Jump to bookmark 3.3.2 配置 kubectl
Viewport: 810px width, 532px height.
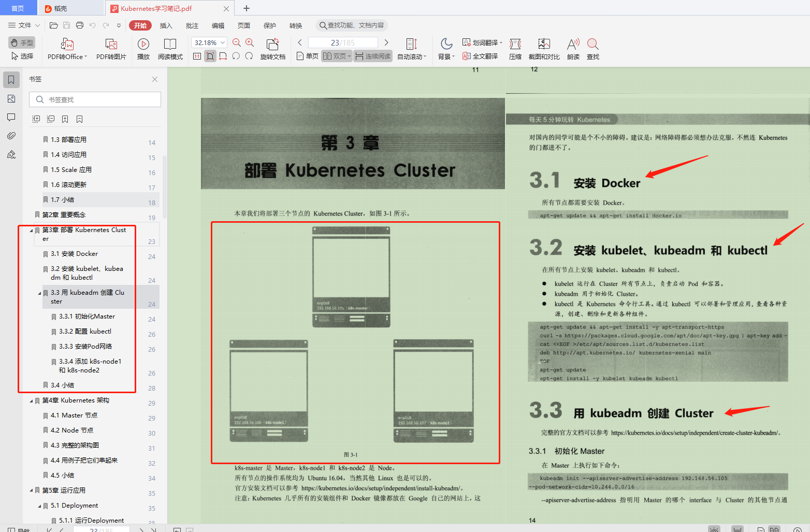[85, 332]
